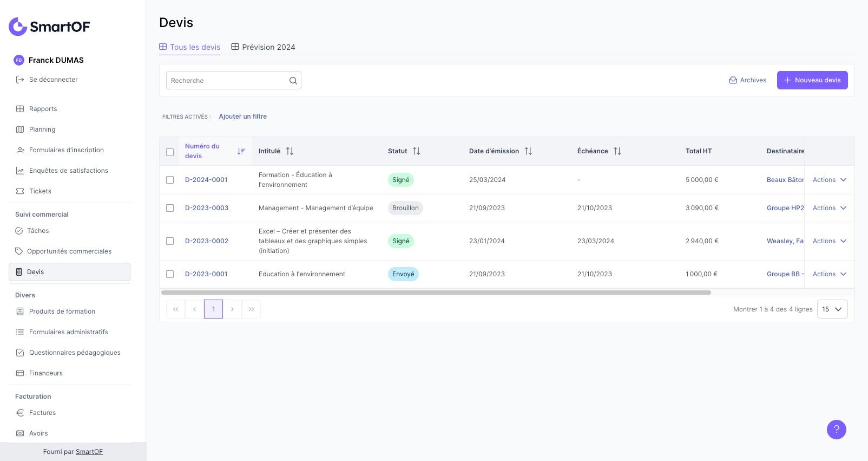This screenshot has width=868, height=461.
Task: Open Planning from the sidebar
Action: 42,129
